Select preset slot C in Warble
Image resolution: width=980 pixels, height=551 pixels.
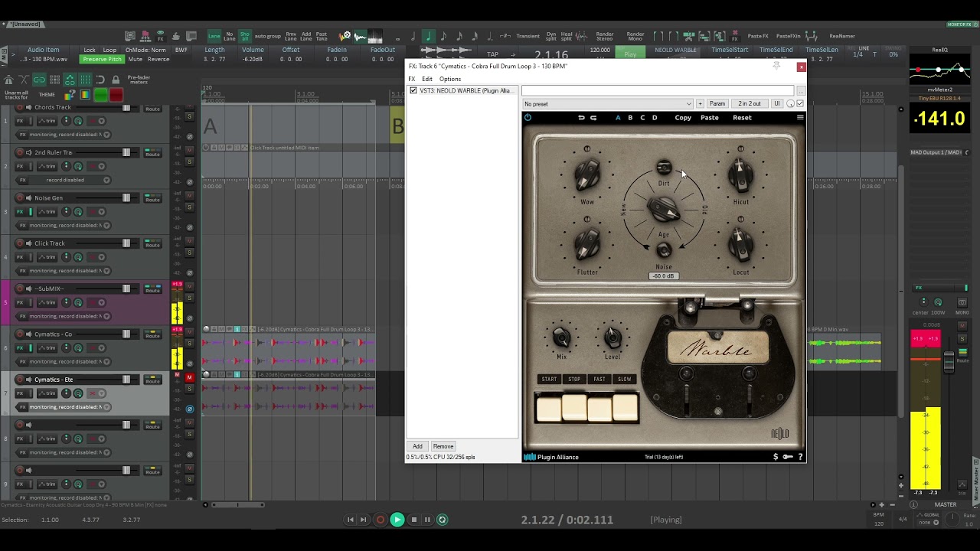point(642,117)
